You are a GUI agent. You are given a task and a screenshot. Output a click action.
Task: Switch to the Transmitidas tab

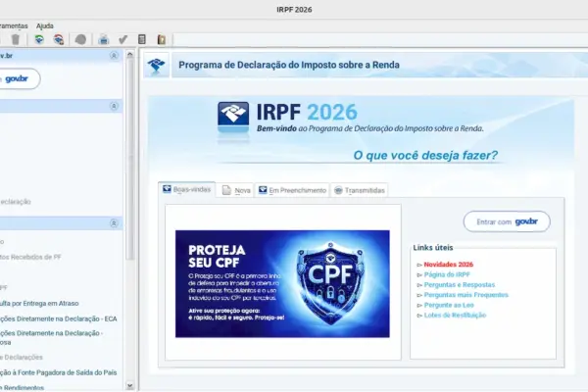(360, 190)
